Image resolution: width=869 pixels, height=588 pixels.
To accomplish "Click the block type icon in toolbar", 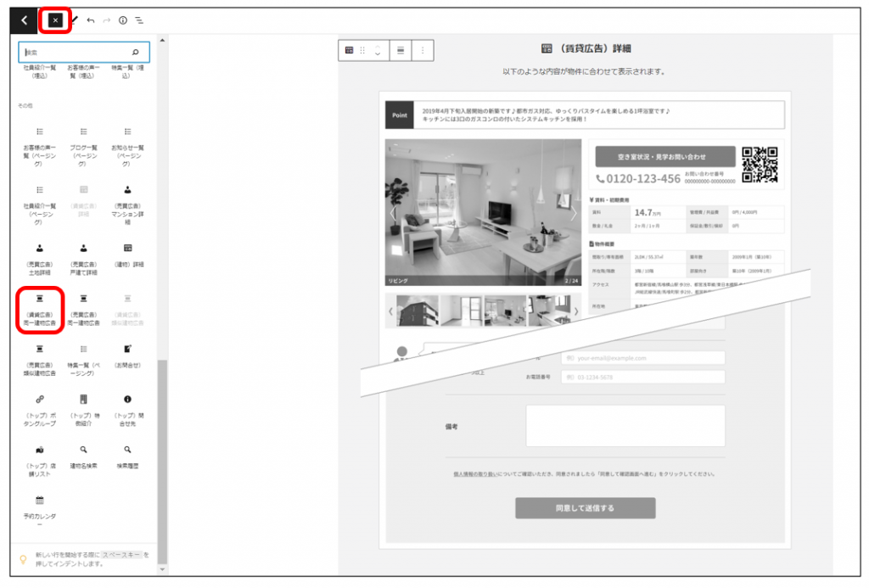I will [x=349, y=51].
